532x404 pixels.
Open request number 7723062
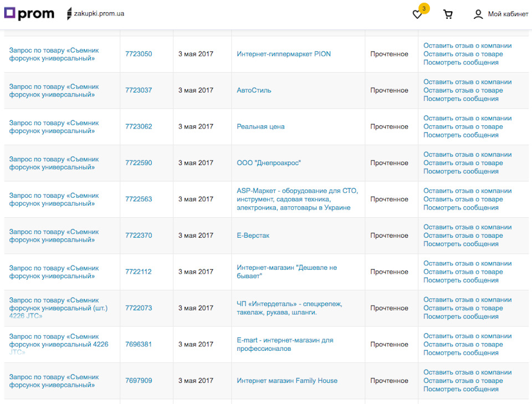[x=139, y=126]
